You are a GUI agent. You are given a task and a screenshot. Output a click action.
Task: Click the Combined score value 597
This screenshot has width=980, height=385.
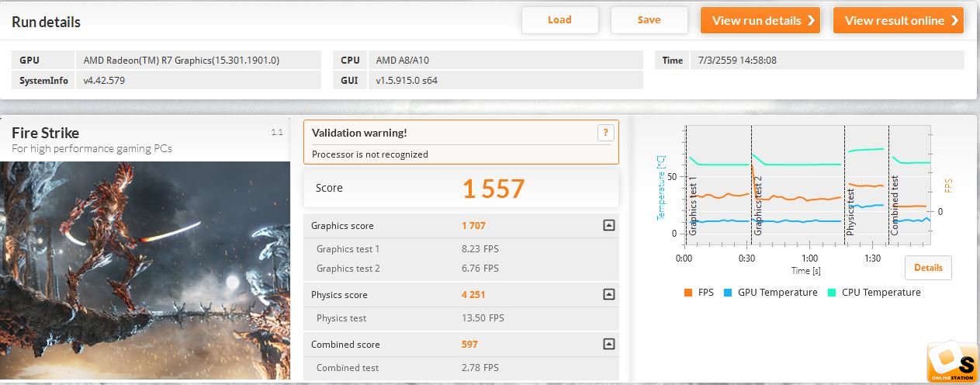[469, 345]
